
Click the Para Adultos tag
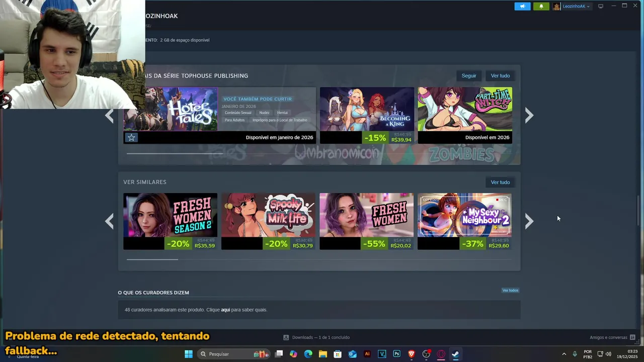234,120
